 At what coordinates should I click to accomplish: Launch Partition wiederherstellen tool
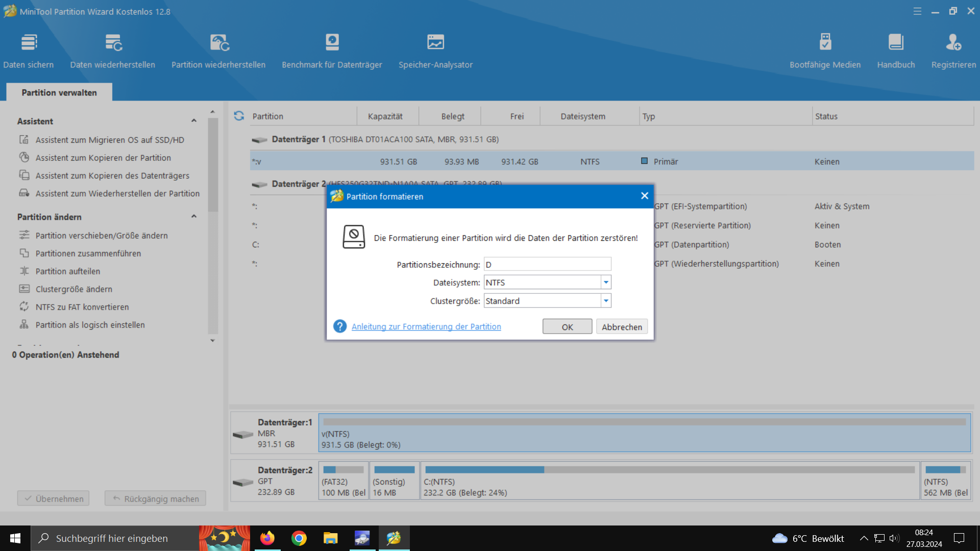[x=218, y=43]
